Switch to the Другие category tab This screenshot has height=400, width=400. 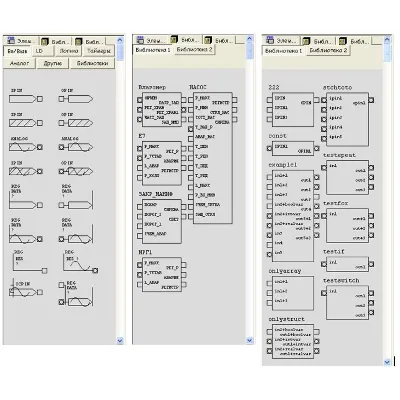pyautogui.click(x=53, y=63)
